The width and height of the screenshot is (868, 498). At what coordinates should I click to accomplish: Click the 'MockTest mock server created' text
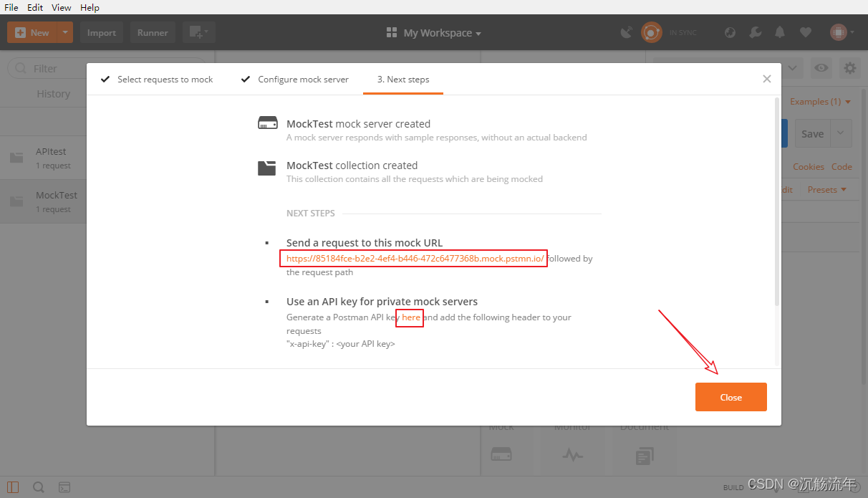pyautogui.click(x=358, y=124)
